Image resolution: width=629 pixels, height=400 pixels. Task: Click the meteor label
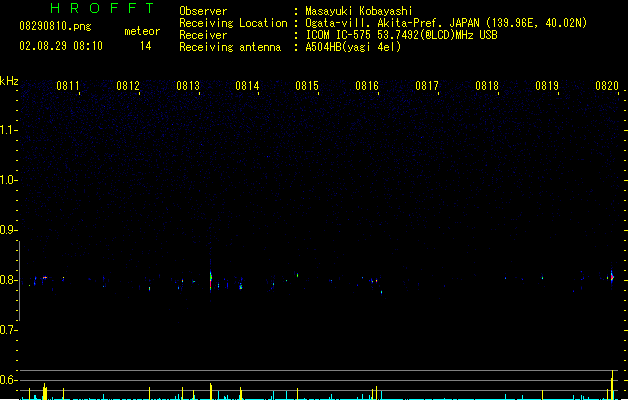pyautogui.click(x=142, y=31)
